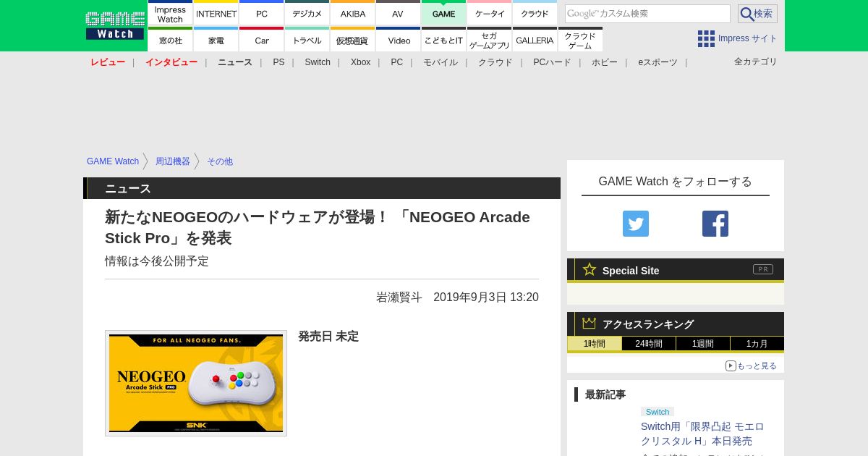The width and height of the screenshot is (868, 456).
Task: Click the Special Site star icon
Action: (x=590, y=269)
